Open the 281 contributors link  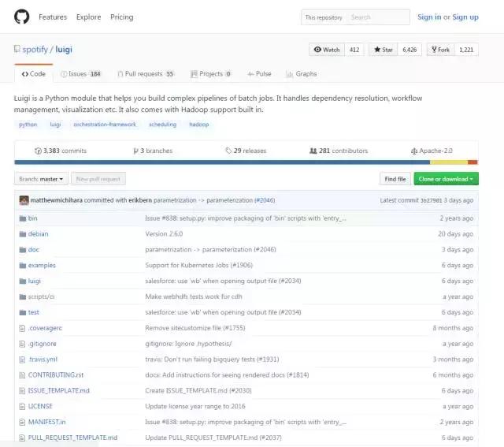pyautogui.click(x=339, y=151)
